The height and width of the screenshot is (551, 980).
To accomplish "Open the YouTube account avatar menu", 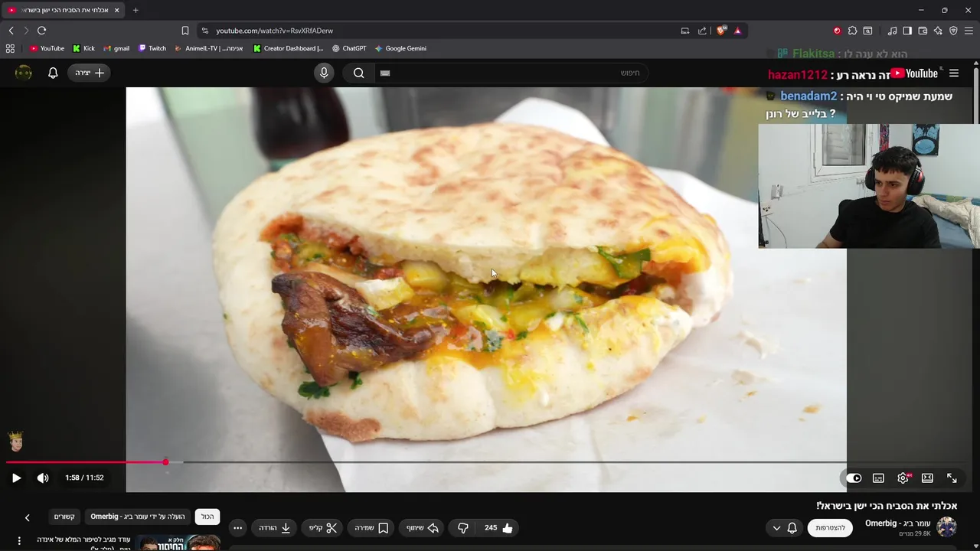I will 24,73.
